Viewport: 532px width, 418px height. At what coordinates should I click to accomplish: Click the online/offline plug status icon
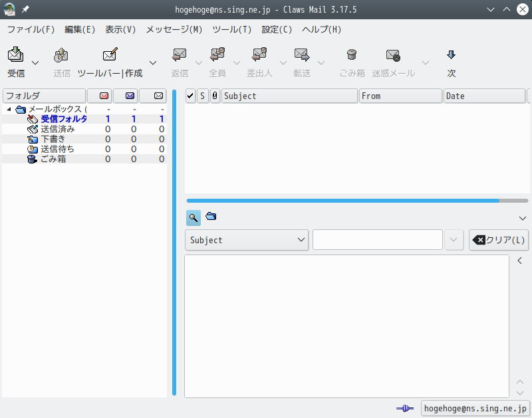coord(405,409)
